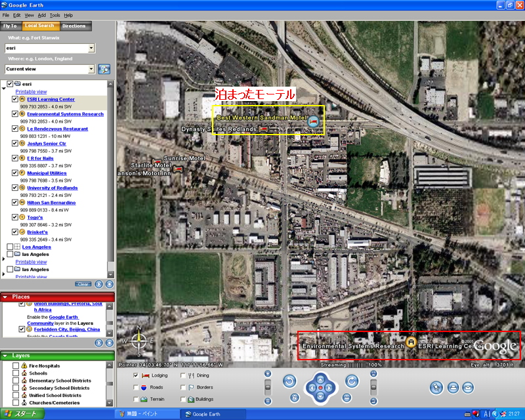Collapse the Places panel
This screenshot has width=525, height=420.
(x=5, y=297)
